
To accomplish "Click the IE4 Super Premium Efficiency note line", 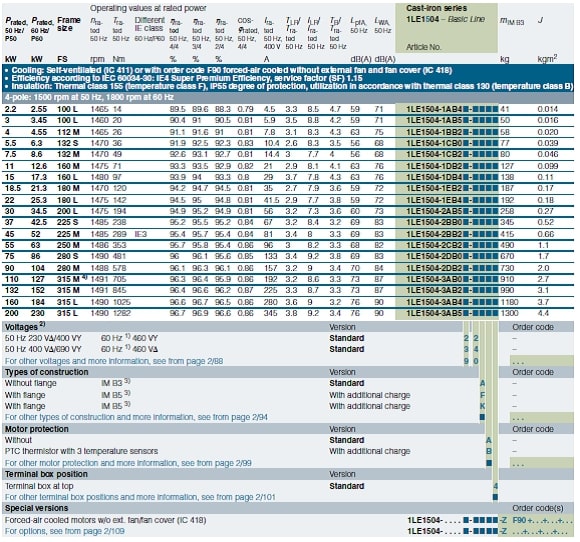I will 184,78.
